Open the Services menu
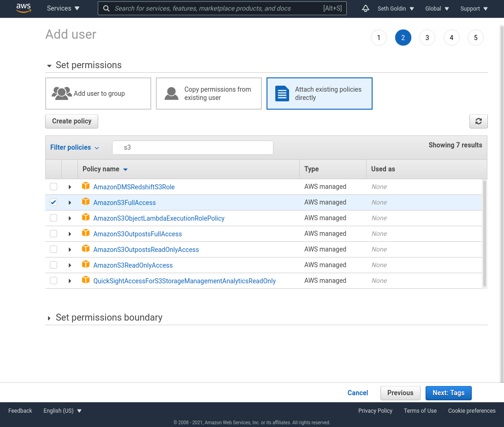504x427 pixels. (x=63, y=8)
